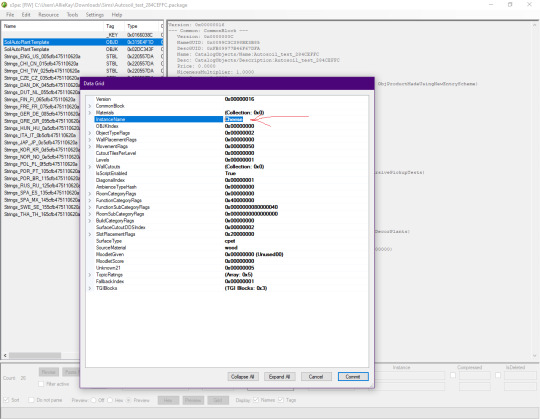Screen dimensions: 540x419
Task: Tick the checkbox beside the Compressed filter field
Action: click(453, 375)
